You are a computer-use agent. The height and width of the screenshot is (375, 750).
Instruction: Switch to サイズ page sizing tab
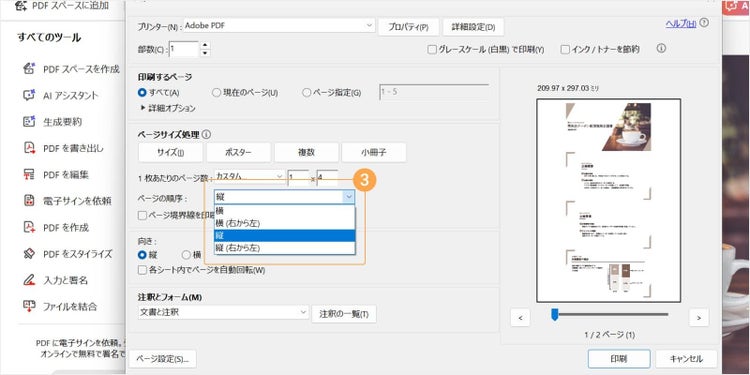tap(171, 153)
